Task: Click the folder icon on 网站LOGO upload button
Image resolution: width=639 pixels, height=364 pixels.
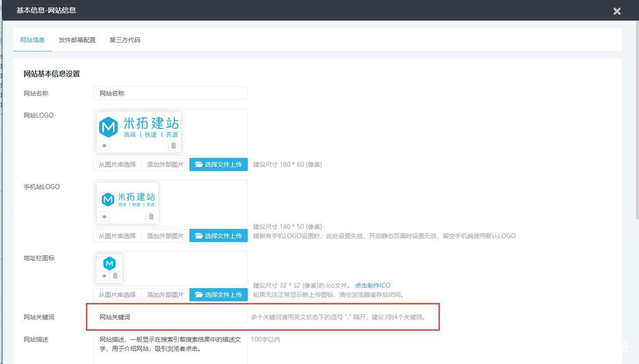Action: point(199,164)
